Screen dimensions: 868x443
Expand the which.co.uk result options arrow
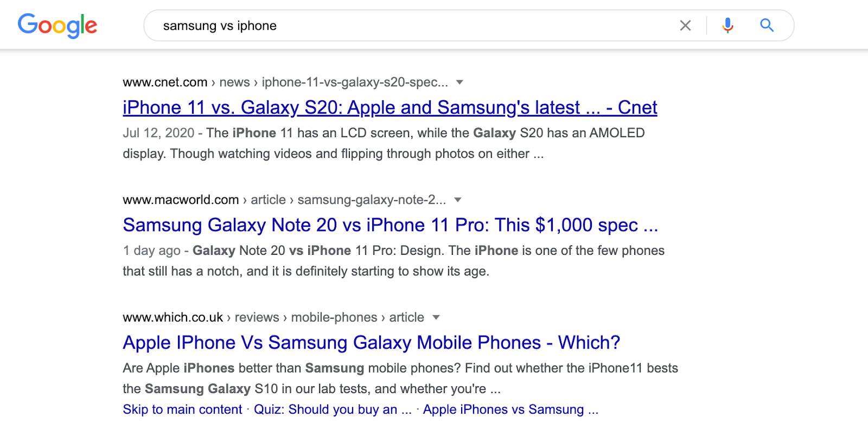436,318
